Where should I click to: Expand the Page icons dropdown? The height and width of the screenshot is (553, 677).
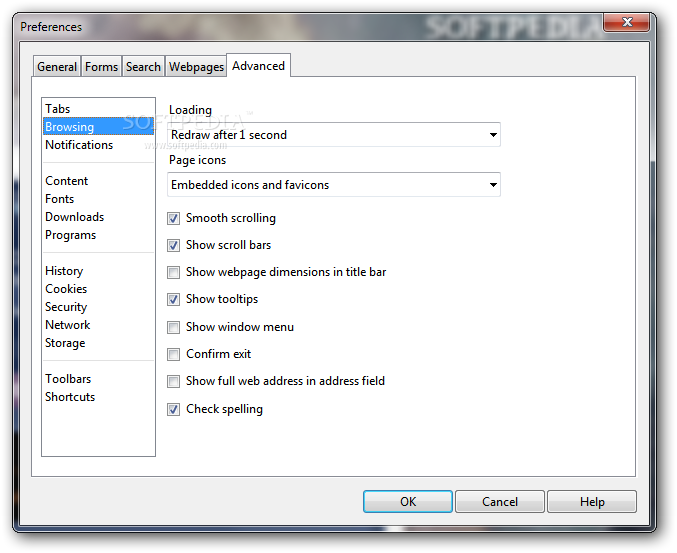[334, 185]
